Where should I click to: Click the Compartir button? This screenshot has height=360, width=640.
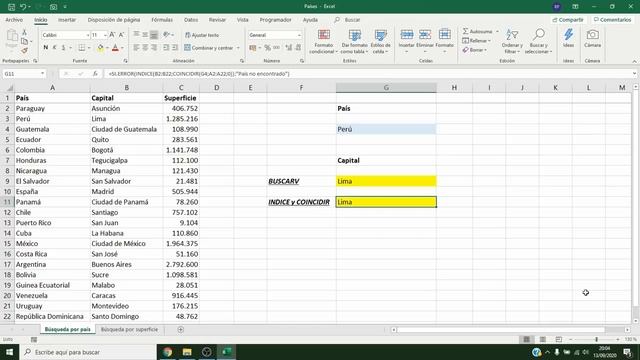coord(568,20)
